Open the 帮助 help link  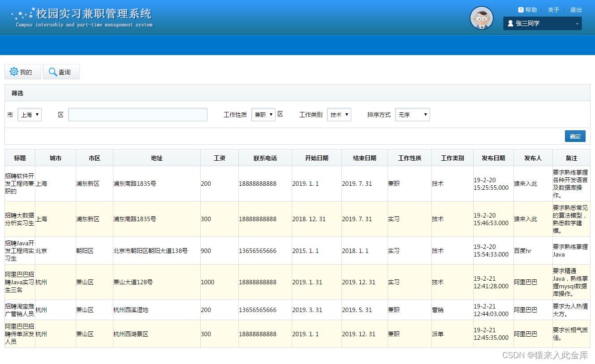(x=531, y=10)
